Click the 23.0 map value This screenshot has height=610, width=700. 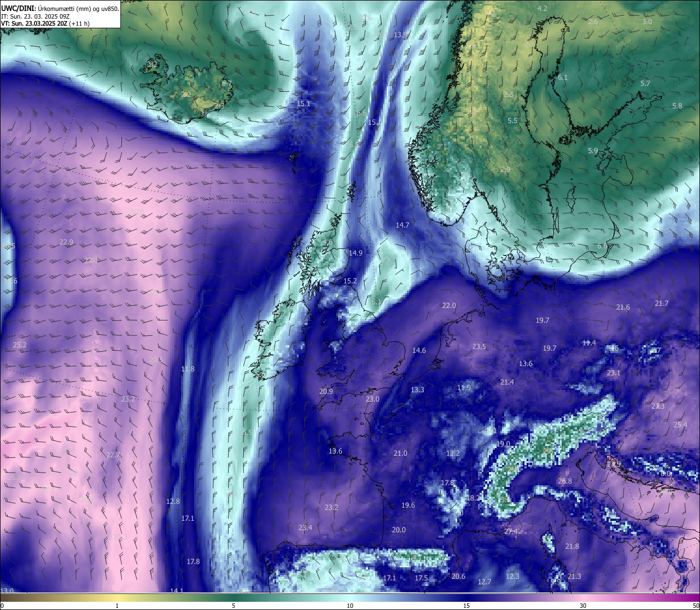coord(372,399)
